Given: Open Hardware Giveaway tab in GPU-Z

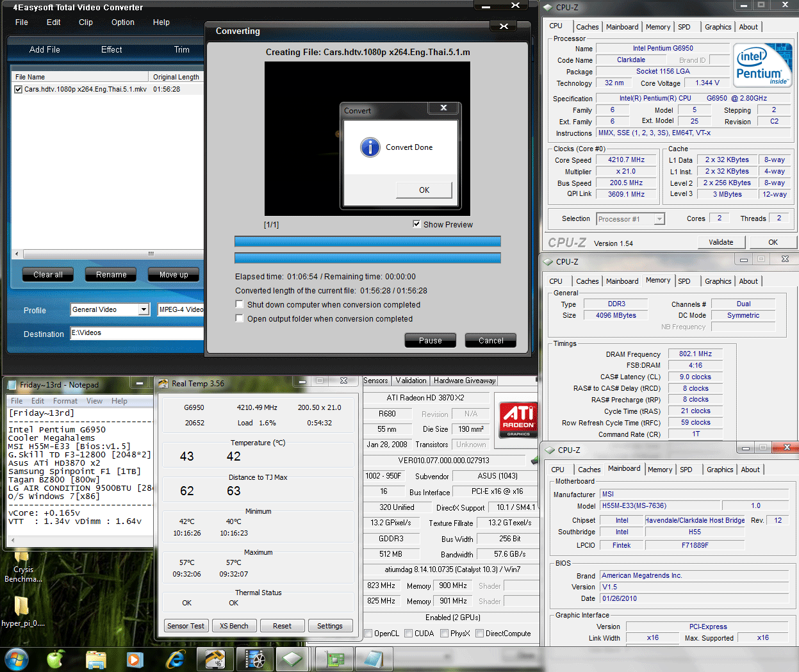Looking at the screenshot, I should click(465, 381).
